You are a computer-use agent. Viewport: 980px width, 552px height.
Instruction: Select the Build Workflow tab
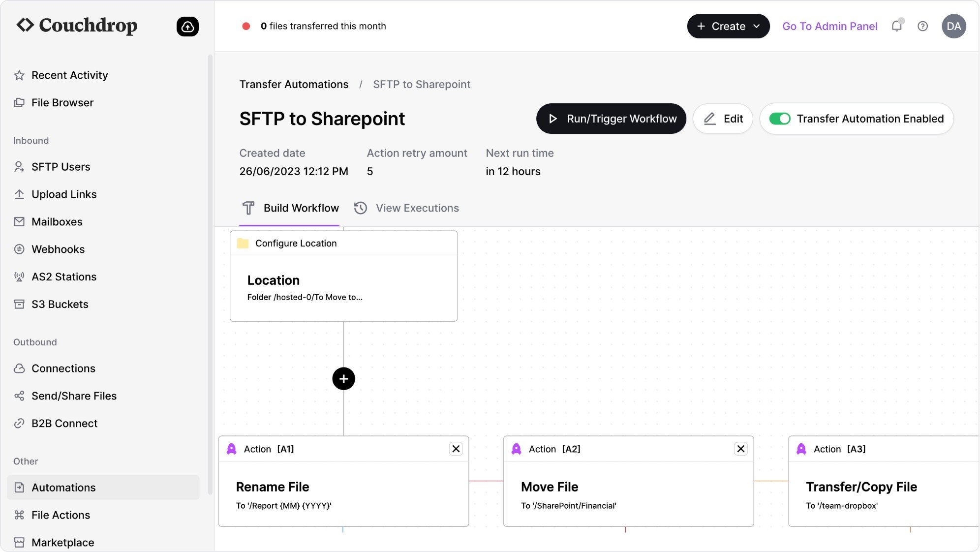pyautogui.click(x=290, y=208)
